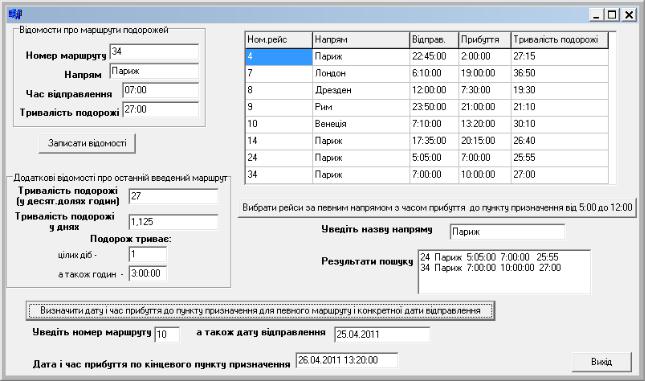Click the search result line starting with 24
Viewport: 645px width, 381px height.
[x=489, y=258]
